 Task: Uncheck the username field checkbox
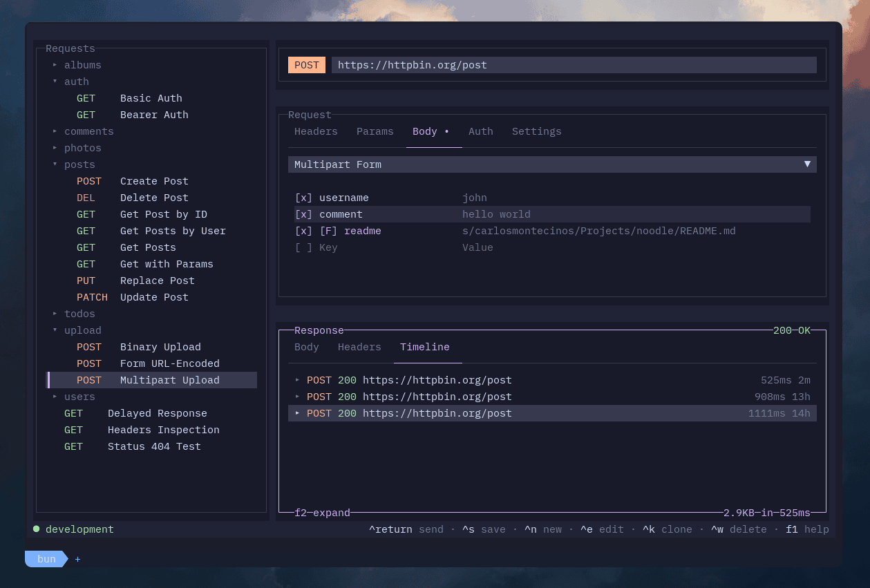[x=303, y=198]
